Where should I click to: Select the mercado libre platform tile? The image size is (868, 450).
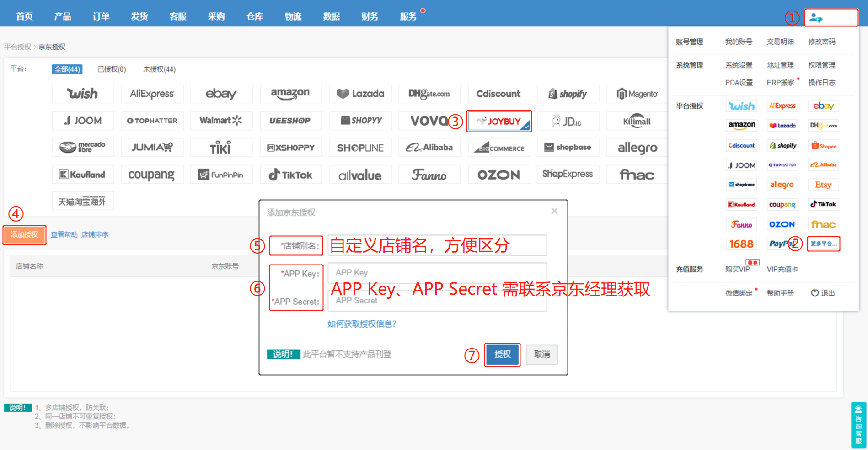83,148
